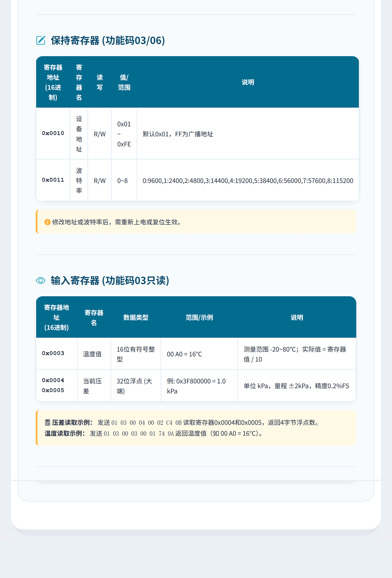This screenshot has height=578, width=392.
Task: Click the data type 32位浮点 (大端)
Action: point(134,386)
